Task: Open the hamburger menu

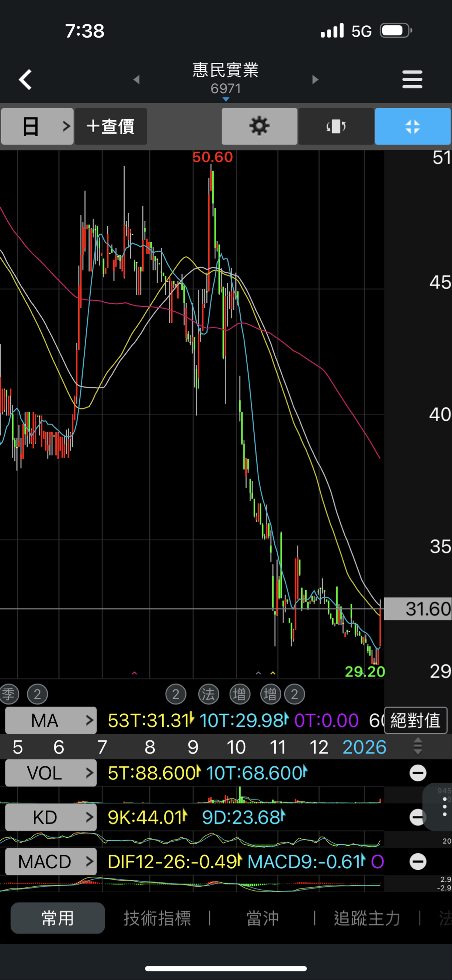Action: click(x=412, y=79)
